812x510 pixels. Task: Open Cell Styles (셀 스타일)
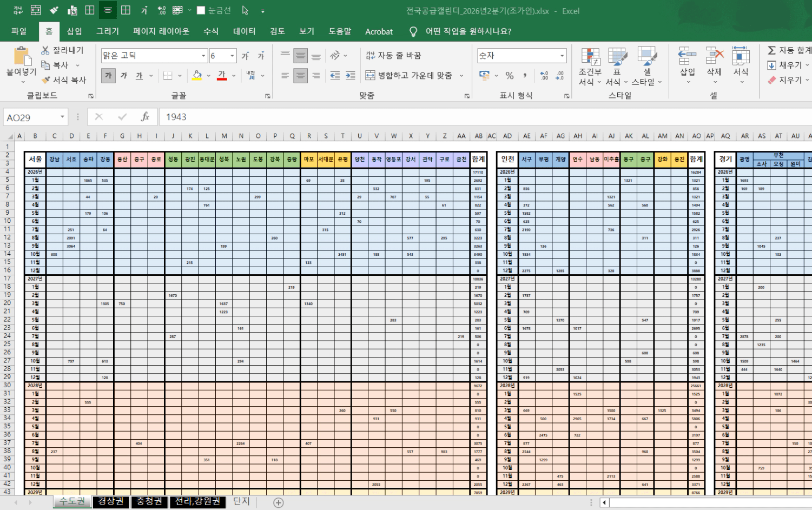(646, 67)
